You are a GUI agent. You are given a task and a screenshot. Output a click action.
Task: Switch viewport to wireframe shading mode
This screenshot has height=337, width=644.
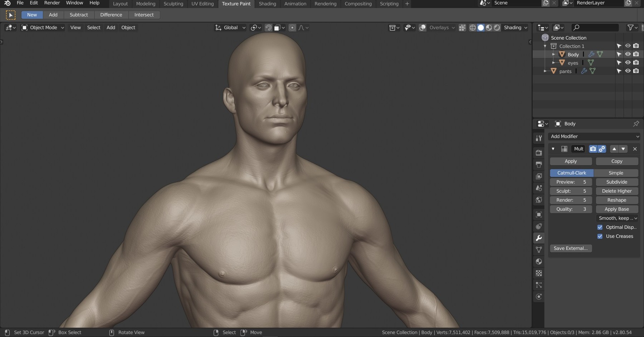473,28
